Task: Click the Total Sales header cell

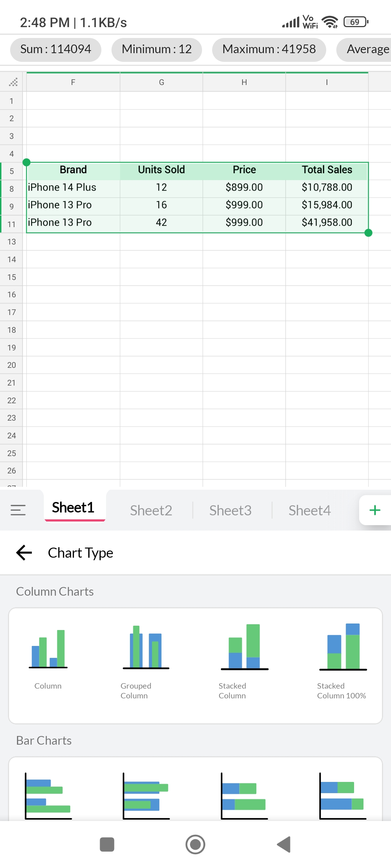Action: click(327, 170)
